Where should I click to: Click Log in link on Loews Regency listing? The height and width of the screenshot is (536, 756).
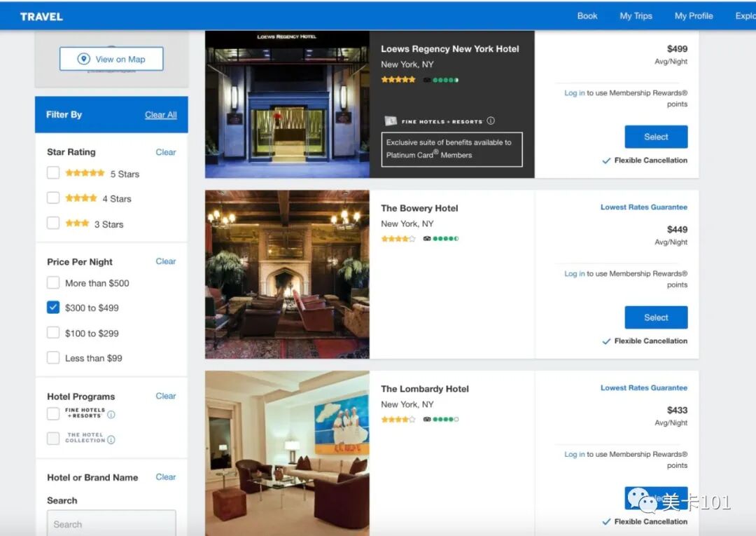[575, 93]
